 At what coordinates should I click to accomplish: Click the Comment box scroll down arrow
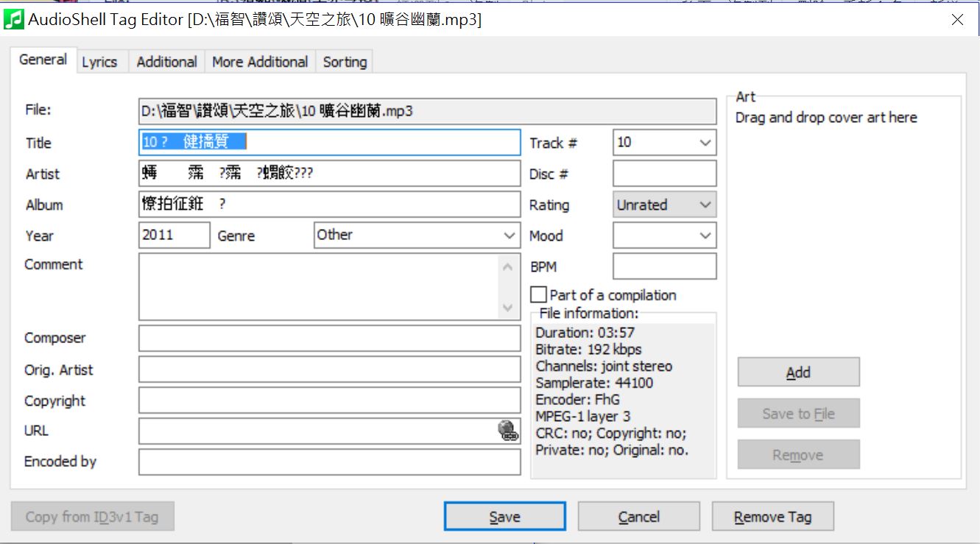[x=507, y=308]
